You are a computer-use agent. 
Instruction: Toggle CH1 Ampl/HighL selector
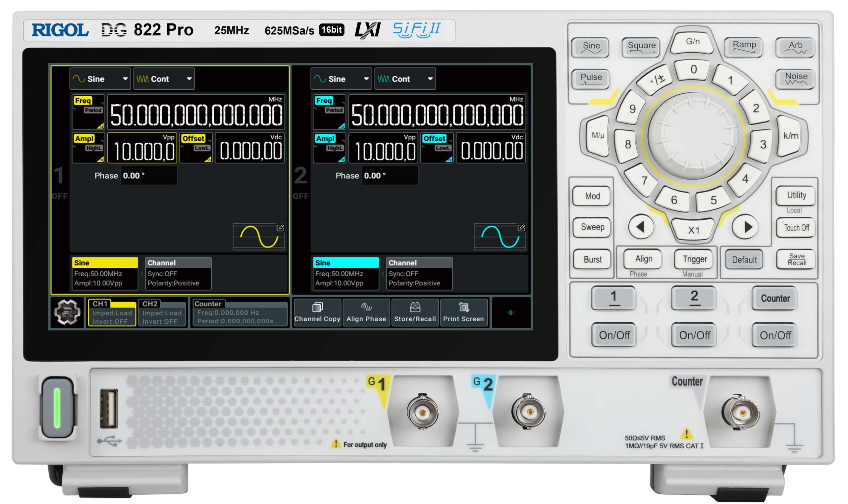[x=88, y=148]
